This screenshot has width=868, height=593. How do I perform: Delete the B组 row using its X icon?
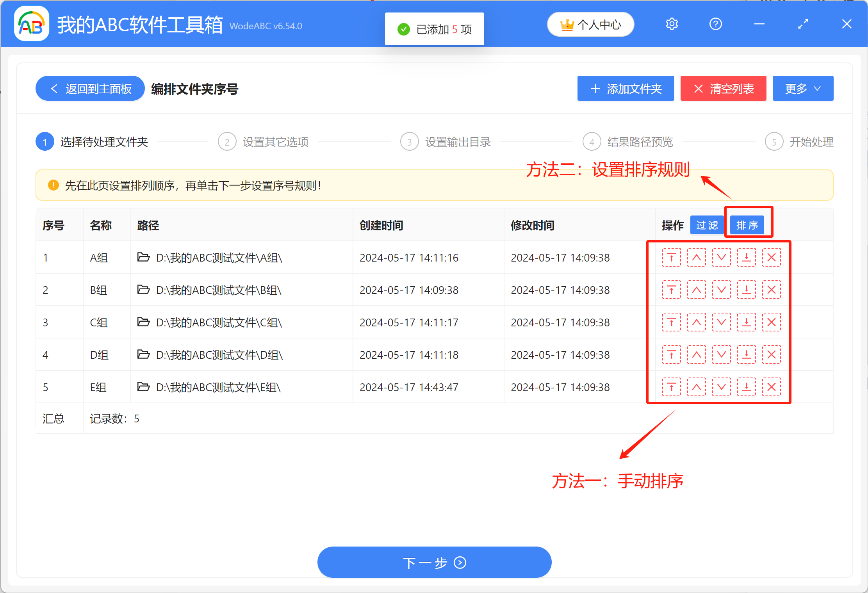coord(771,290)
